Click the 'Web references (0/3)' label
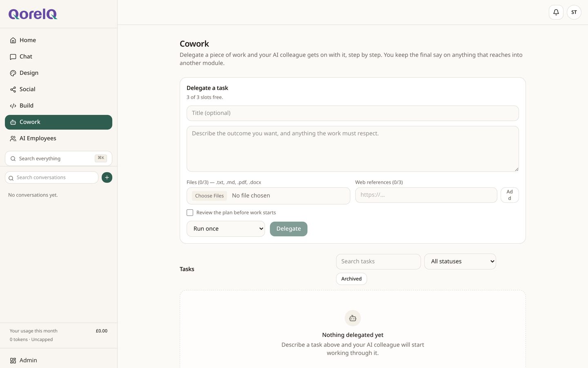 (379, 182)
